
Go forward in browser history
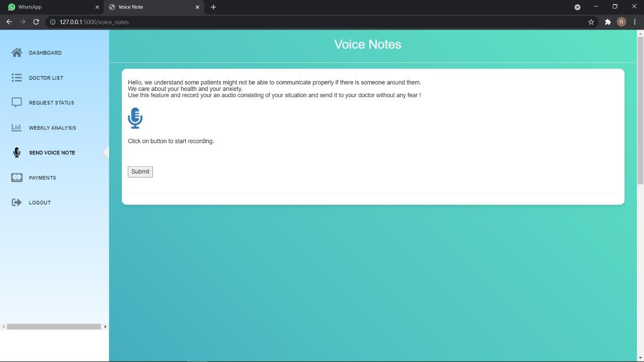pos(23,22)
